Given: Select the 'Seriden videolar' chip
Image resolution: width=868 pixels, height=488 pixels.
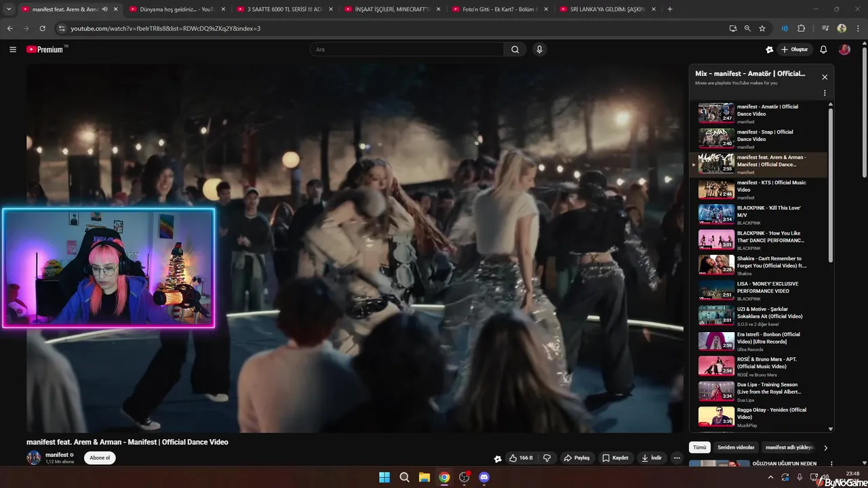Looking at the screenshot, I should (736, 447).
